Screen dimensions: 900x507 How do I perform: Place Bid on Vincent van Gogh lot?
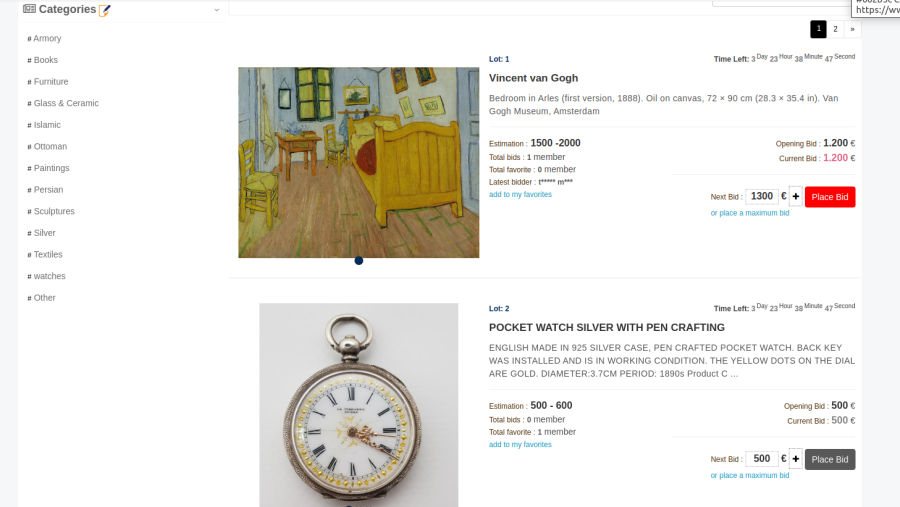point(830,197)
